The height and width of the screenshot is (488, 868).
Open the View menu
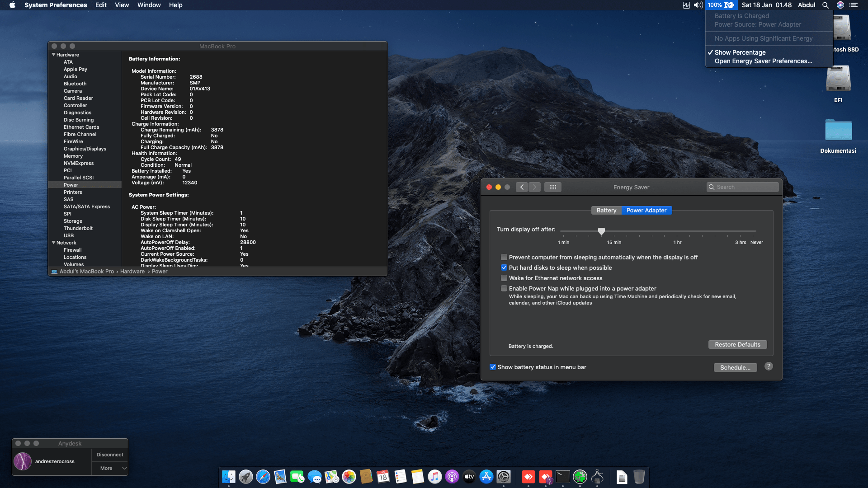tap(122, 5)
